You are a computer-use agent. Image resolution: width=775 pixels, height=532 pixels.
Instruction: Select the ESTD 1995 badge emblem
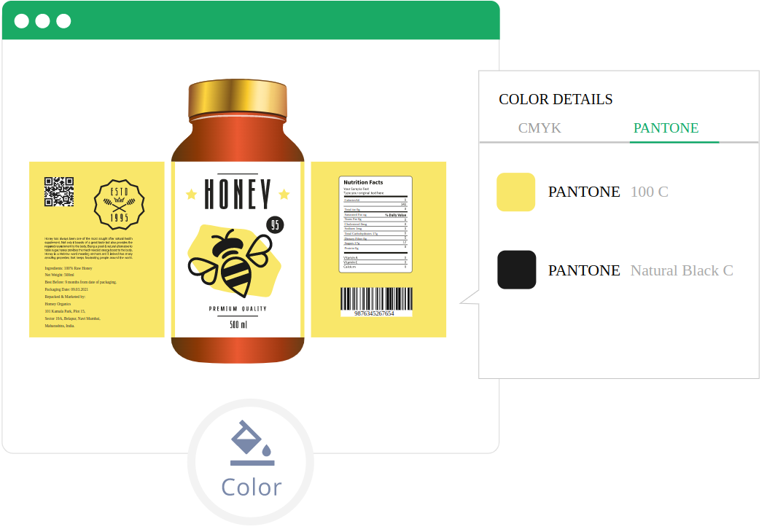pyautogui.click(x=119, y=205)
